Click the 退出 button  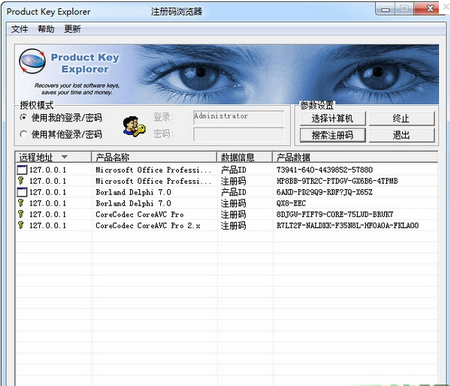(x=402, y=135)
